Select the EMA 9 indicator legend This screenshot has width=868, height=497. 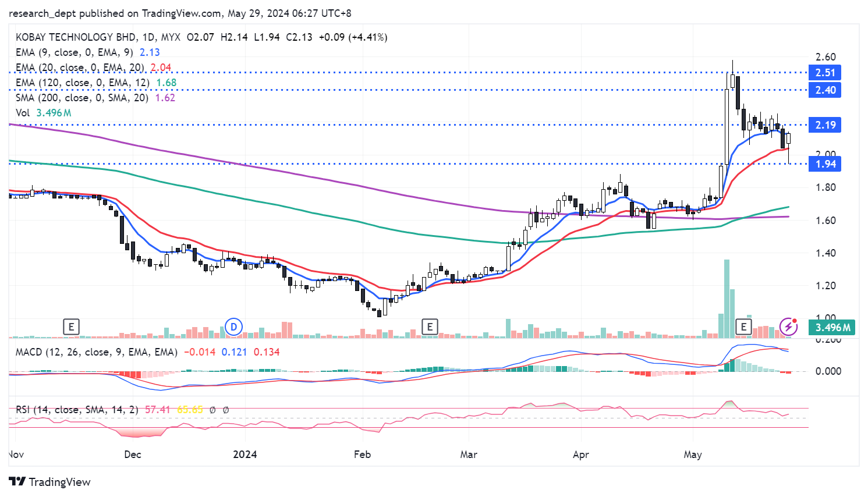(x=74, y=52)
